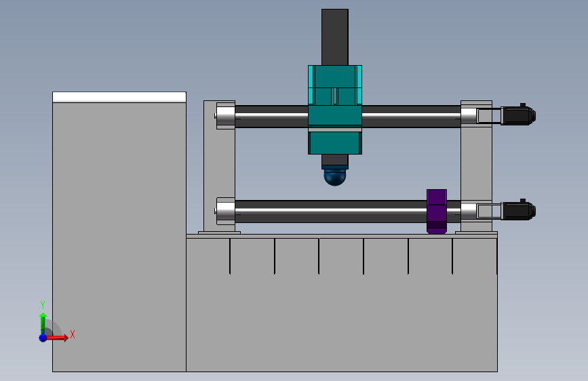Select the dark vertical column above teal carriage

[335, 37]
